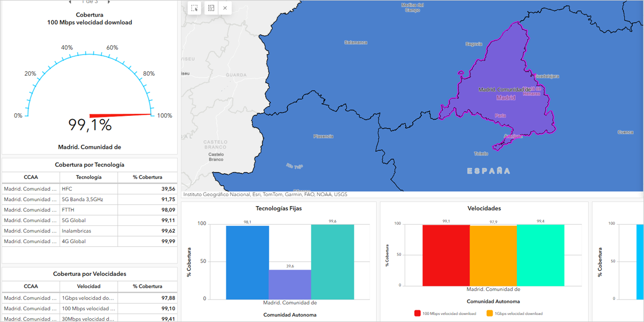Click the red 99,1 bar in Velocidades chart
Screen dimensions: 644x322
(446, 255)
